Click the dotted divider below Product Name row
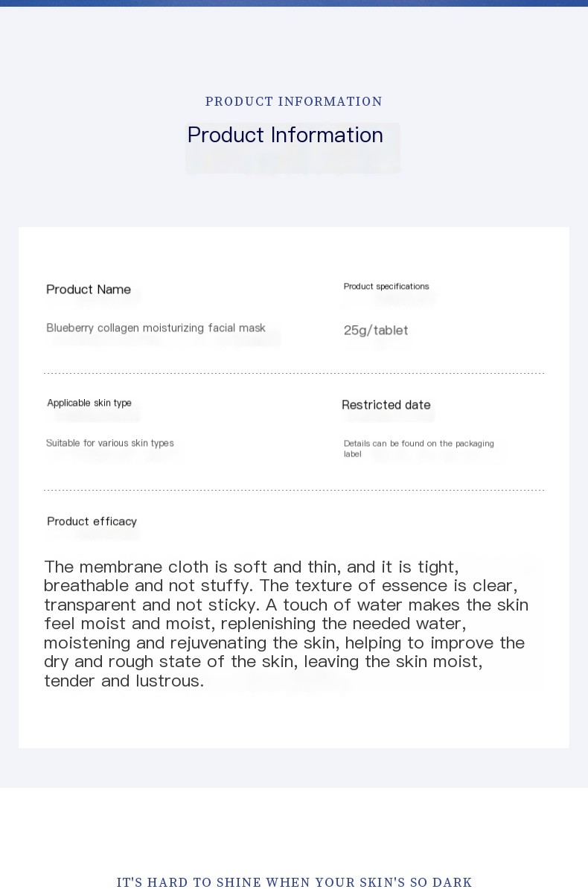The width and height of the screenshot is (588, 889). point(293,373)
